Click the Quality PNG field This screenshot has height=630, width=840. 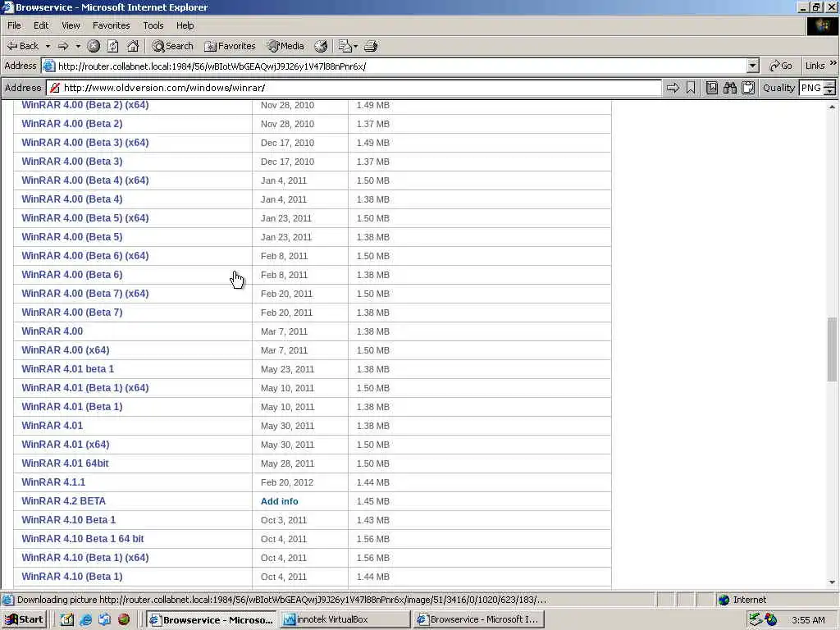810,88
